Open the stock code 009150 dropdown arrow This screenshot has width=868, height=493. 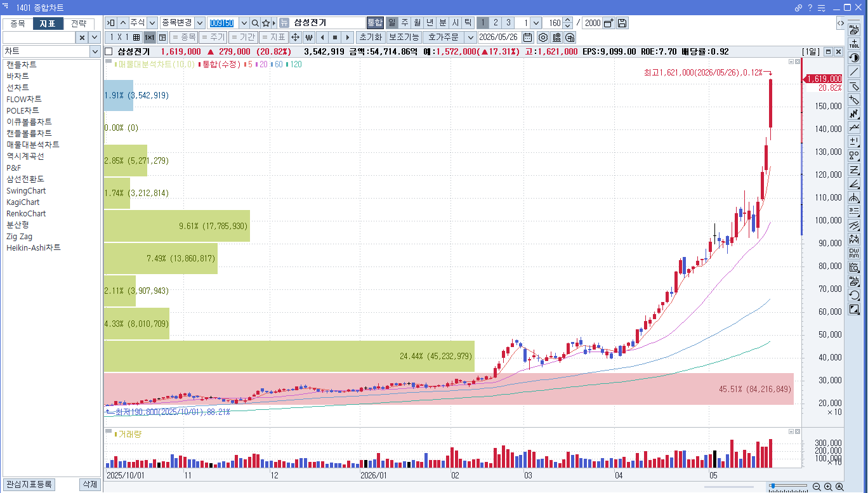pyautogui.click(x=244, y=23)
